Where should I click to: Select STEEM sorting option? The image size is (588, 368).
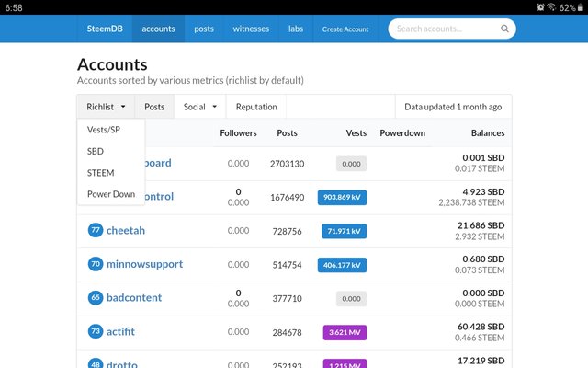(100, 172)
